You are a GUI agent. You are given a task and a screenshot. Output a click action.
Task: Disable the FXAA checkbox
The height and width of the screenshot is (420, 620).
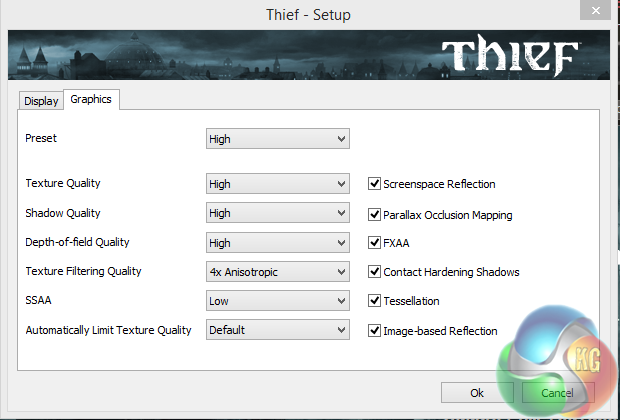374,242
